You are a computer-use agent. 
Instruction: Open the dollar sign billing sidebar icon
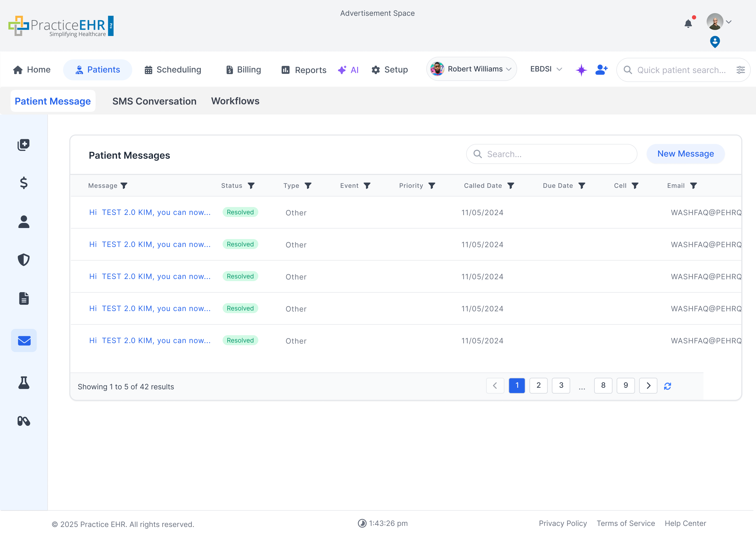24,183
